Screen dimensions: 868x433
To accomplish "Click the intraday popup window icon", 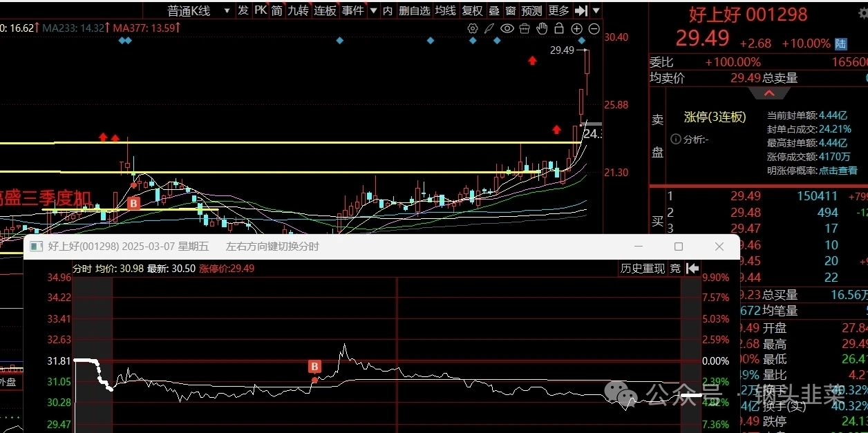I will tap(36, 247).
